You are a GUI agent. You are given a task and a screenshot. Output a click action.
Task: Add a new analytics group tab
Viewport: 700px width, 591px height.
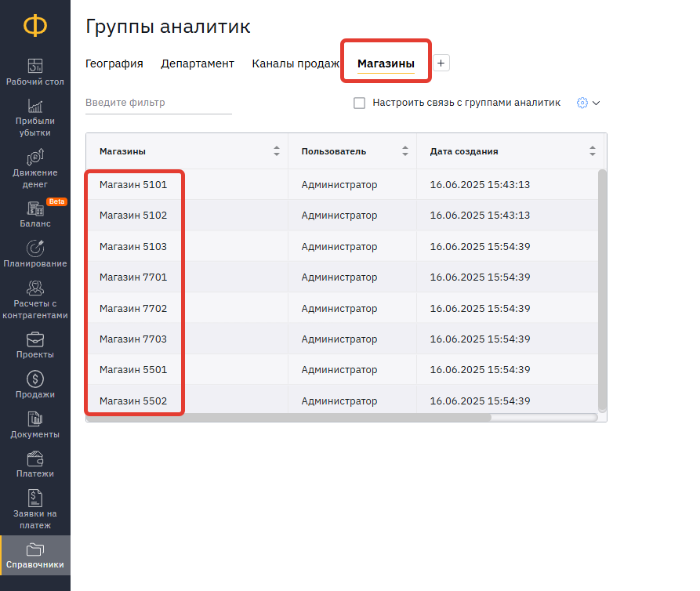coord(441,63)
